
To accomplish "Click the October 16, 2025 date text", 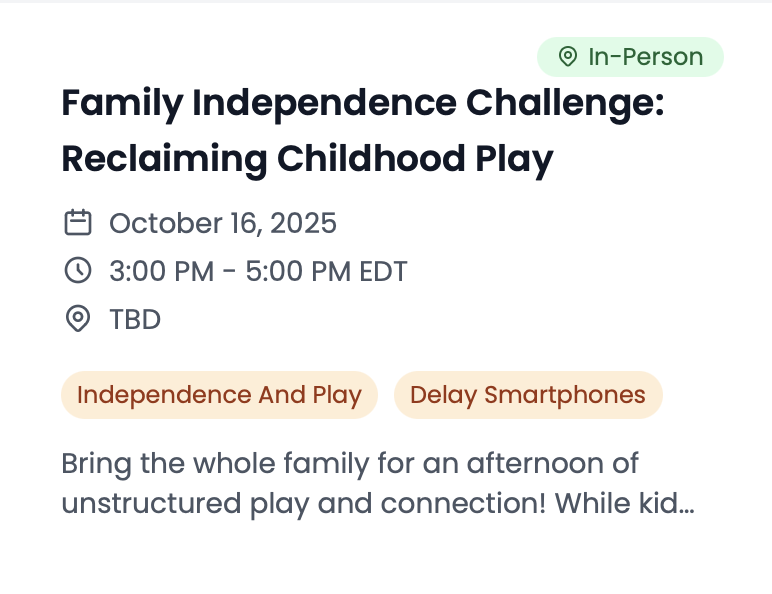I will 223,222.
